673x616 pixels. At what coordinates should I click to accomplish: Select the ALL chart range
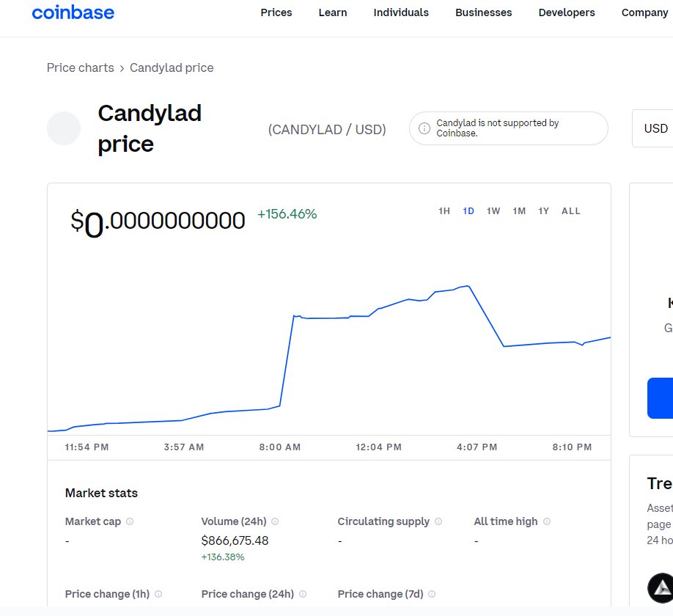click(571, 210)
